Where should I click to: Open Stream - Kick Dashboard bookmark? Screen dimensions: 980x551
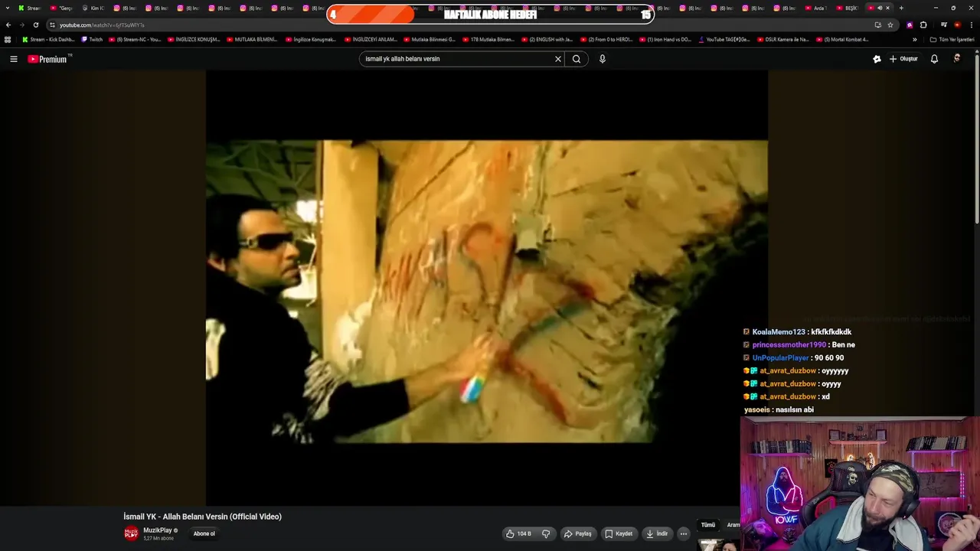pyautogui.click(x=49, y=39)
